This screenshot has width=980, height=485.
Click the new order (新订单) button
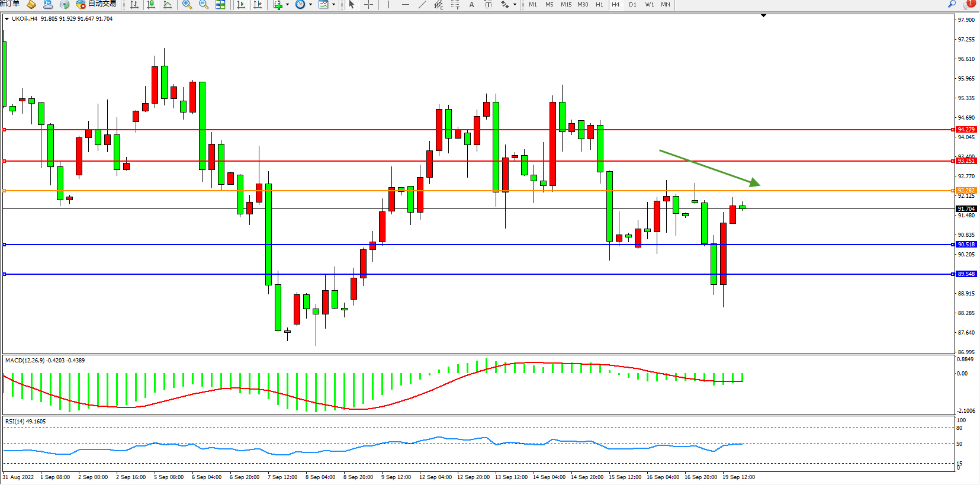click(10, 4)
